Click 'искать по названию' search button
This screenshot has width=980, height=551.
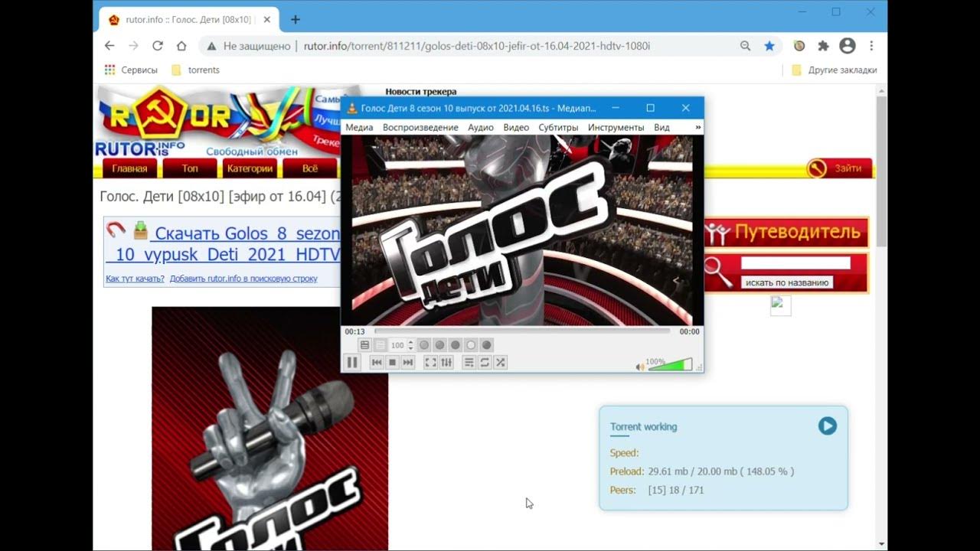click(x=787, y=282)
